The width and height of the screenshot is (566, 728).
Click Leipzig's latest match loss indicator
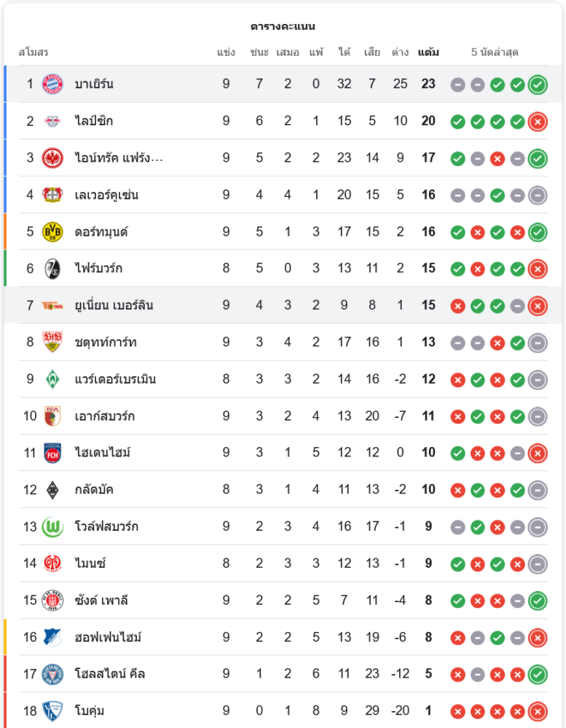coord(538,122)
